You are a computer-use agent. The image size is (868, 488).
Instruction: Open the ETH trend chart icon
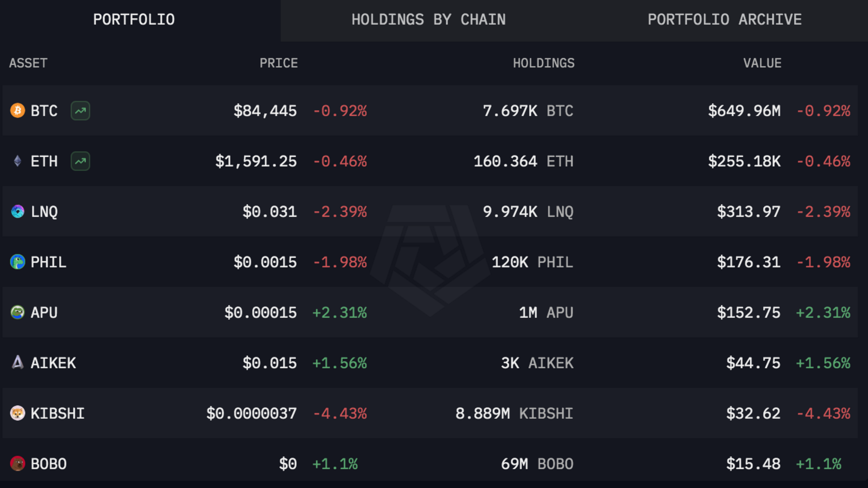80,161
